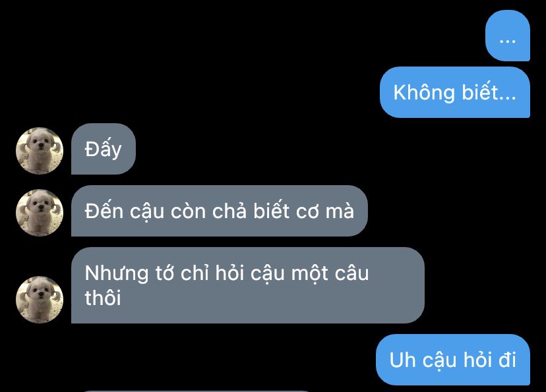546x392 pixels.
Task: Select the "Không biết..." sent message
Action: pyautogui.click(x=455, y=92)
